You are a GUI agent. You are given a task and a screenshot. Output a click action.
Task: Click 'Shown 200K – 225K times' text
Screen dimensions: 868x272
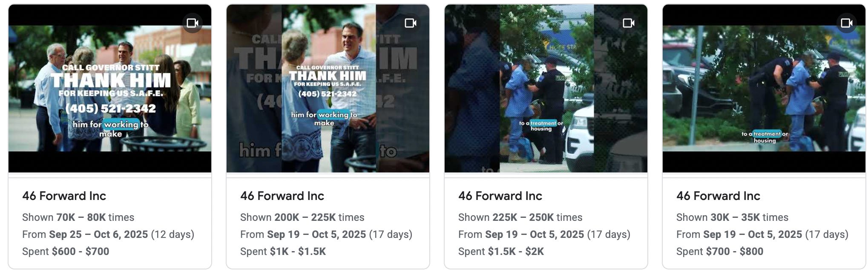click(x=302, y=217)
